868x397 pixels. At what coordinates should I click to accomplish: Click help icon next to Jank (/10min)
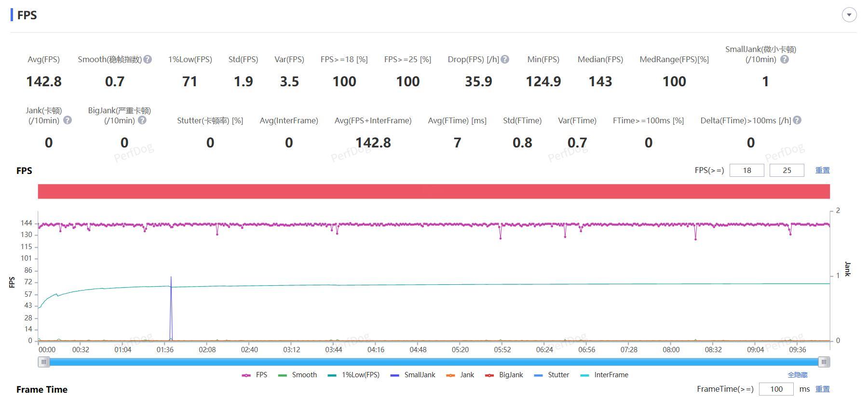click(68, 120)
